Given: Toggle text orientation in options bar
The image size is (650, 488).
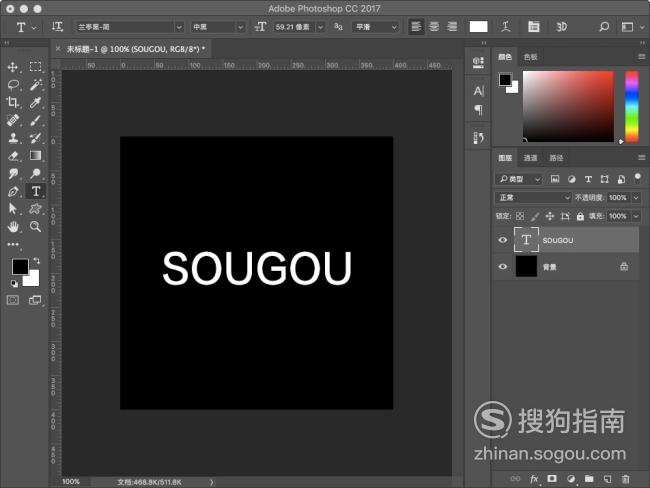Looking at the screenshot, I should [x=57, y=27].
